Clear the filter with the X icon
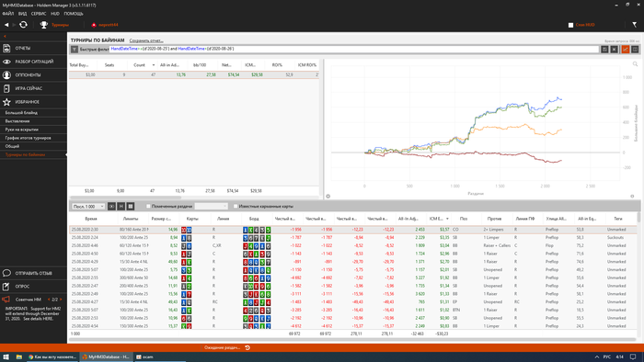Image resolution: width=644 pixels, height=362 pixels. (614, 50)
